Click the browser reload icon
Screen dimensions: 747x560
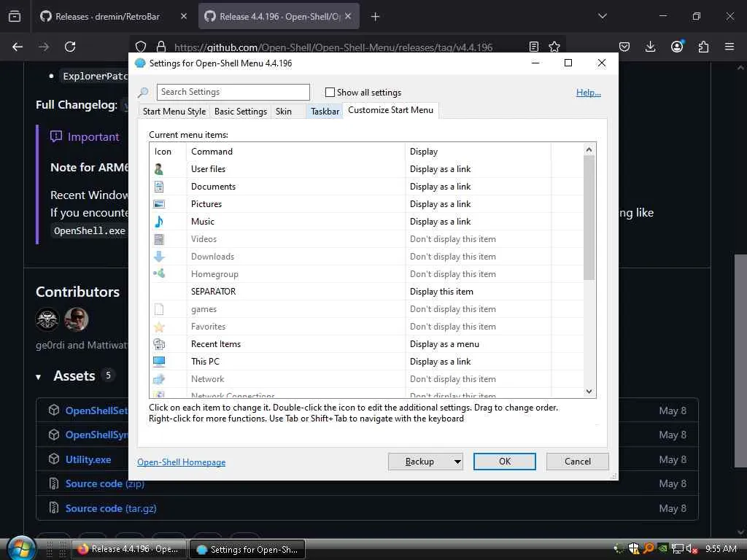(70, 47)
